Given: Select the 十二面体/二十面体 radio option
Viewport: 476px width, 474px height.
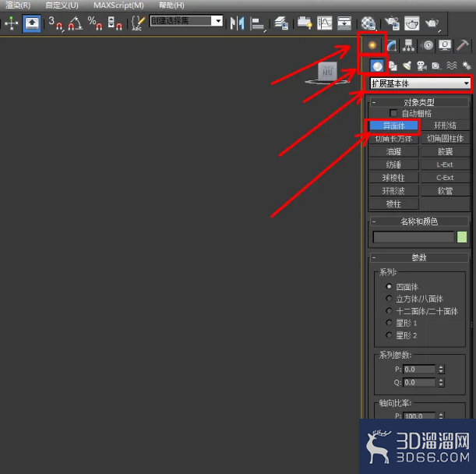Looking at the screenshot, I should coord(389,311).
